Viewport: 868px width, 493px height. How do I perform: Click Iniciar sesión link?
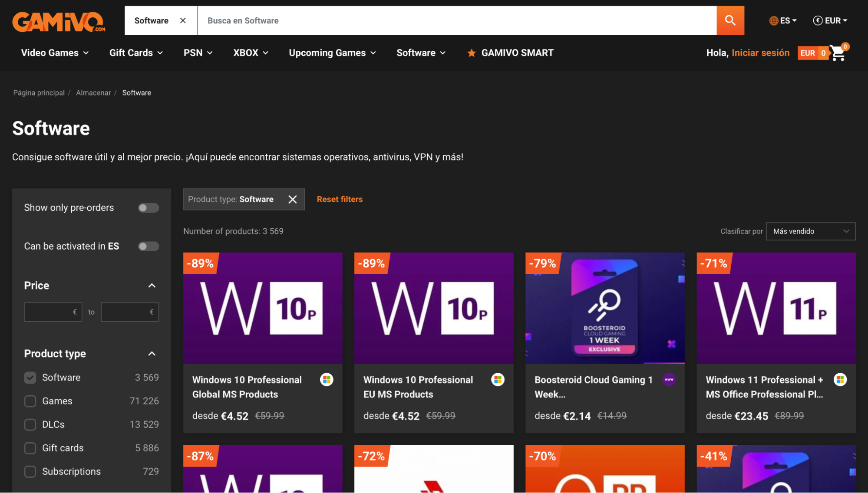click(x=760, y=53)
